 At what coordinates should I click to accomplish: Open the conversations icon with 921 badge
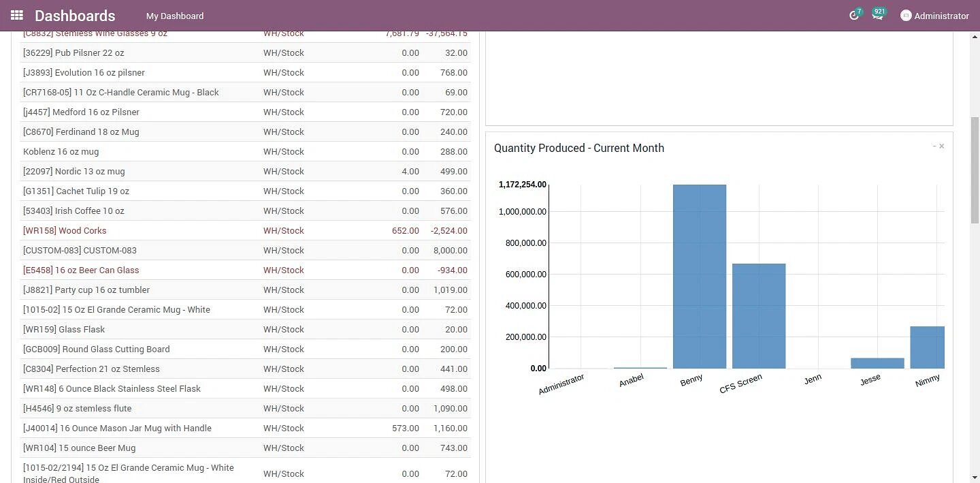(x=877, y=16)
